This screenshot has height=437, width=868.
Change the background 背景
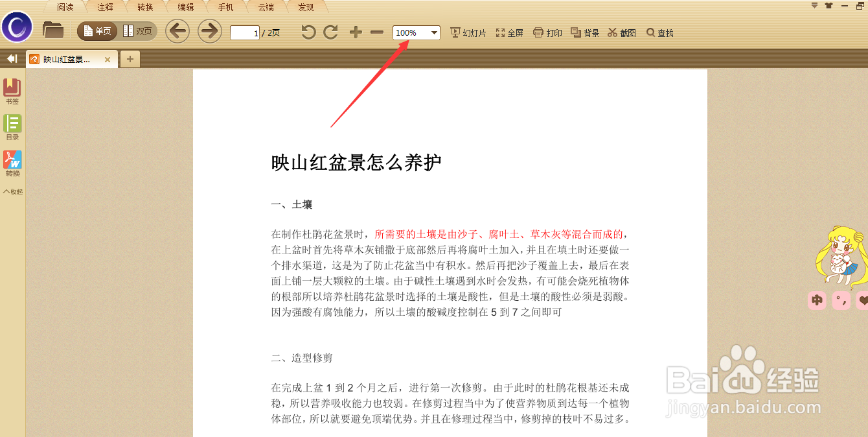click(x=585, y=32)
